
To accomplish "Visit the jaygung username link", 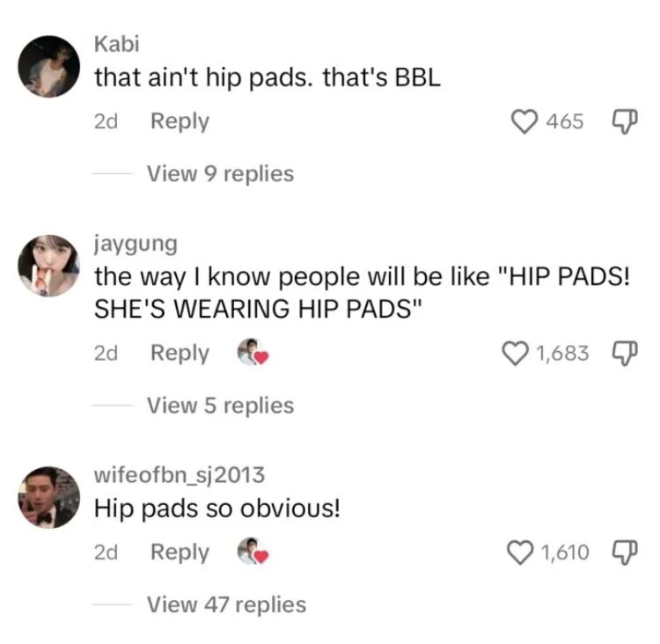I will tap(136, 244).
